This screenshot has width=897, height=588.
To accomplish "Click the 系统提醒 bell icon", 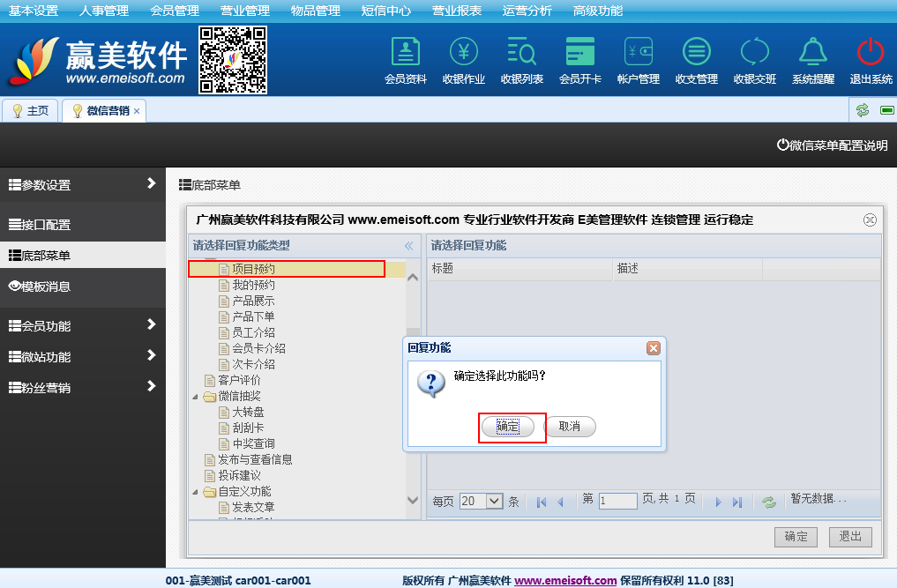I will [812, 60].
